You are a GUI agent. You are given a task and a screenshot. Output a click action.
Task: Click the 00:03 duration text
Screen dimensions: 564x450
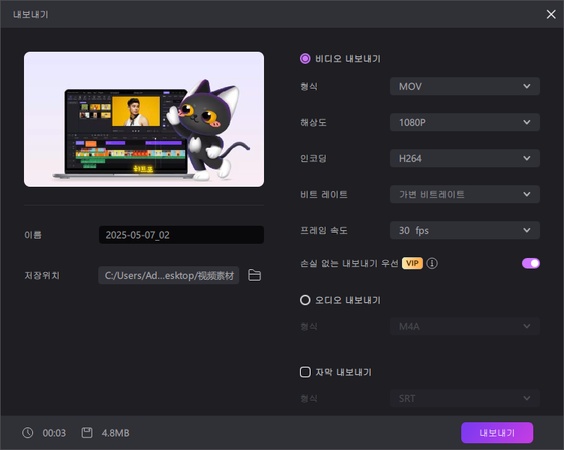coord(54,433)
